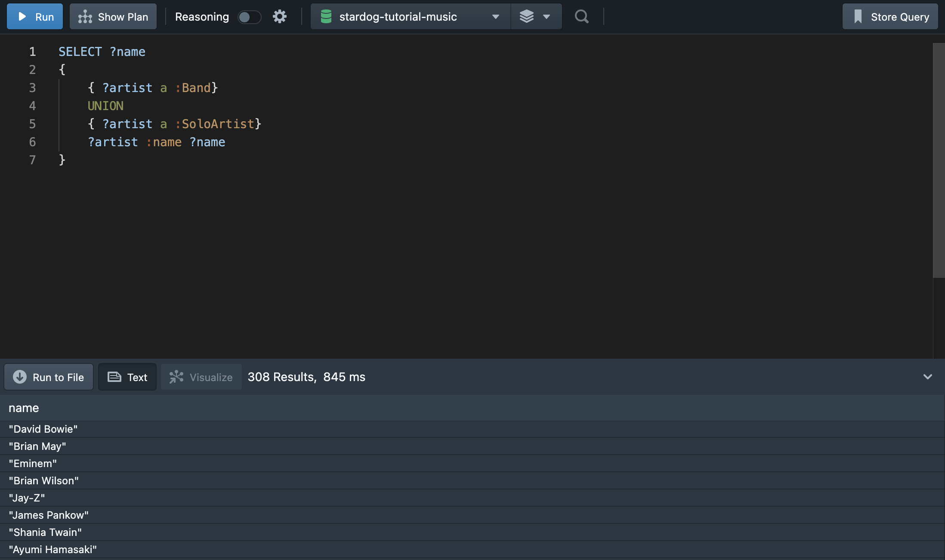This screenshot has width=945, height=560.
Task: Click the search magnifier icon
Action: click(582, 17)
